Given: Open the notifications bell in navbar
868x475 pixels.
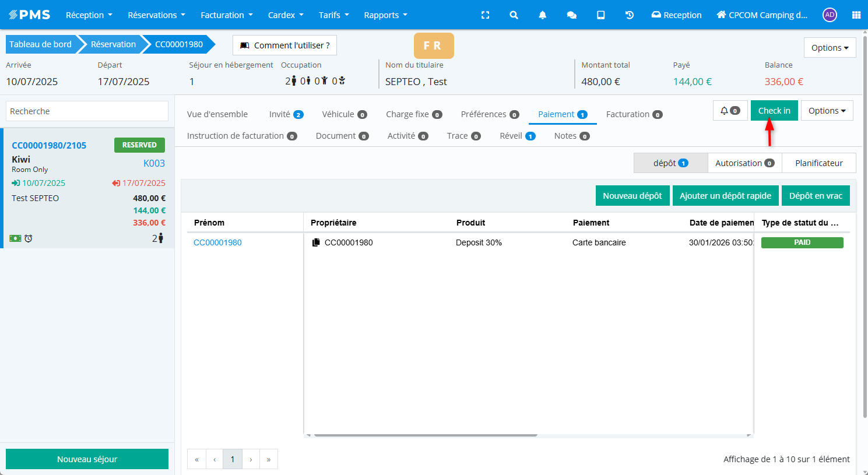Looking at the screenshot, I should coord(542,15).
